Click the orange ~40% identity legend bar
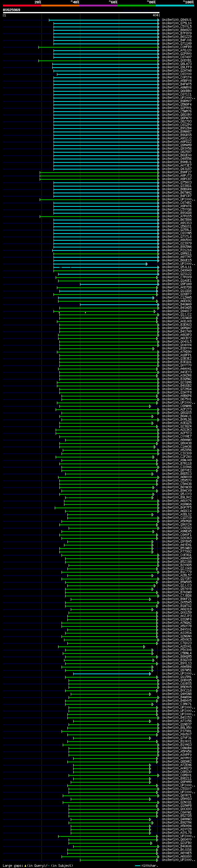This screenshot has width=197, height=868. click(x=60, y=6)
